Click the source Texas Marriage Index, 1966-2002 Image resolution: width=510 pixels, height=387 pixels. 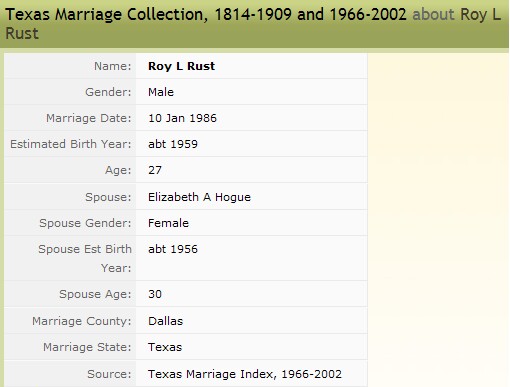tap(245, 374)
